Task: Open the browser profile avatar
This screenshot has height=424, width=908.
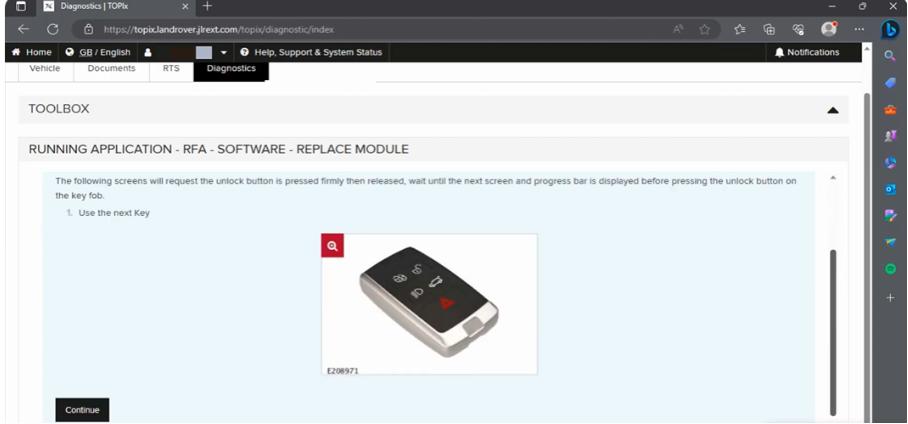Action: (x=829, y=29)
